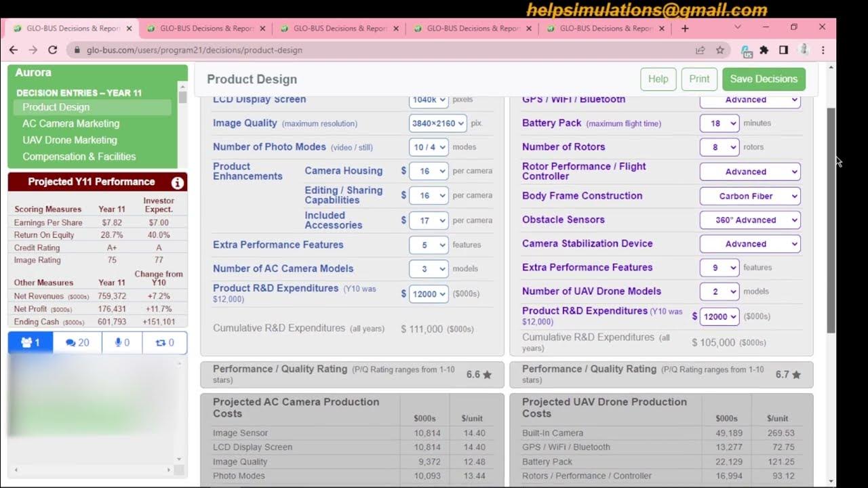Click the Help button

(x=658, y=79)
